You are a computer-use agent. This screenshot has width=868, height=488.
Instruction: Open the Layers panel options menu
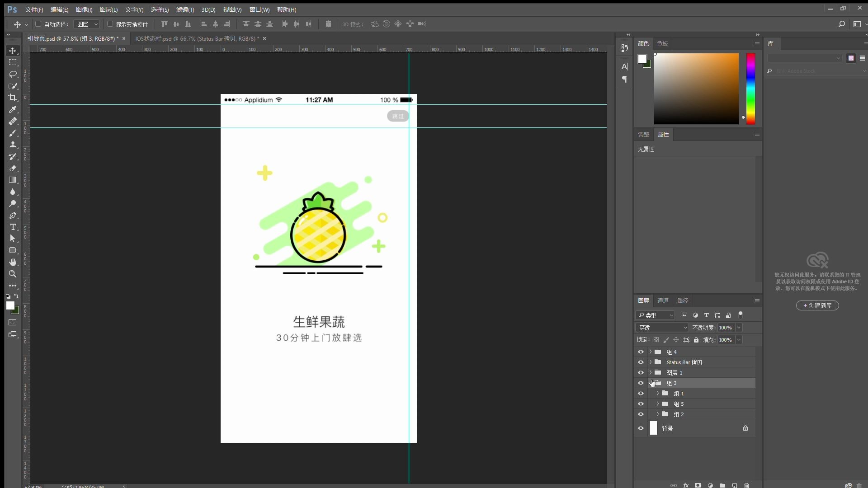click(757, 300)
